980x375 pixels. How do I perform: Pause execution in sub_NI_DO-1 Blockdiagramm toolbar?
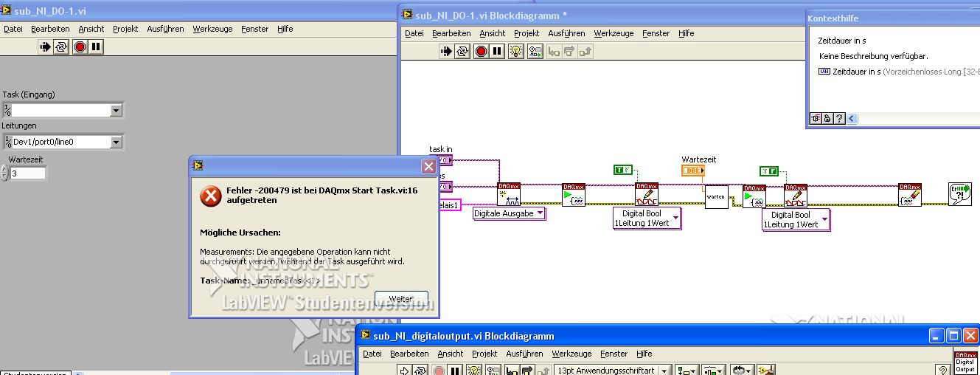click(x=497, y=52)
